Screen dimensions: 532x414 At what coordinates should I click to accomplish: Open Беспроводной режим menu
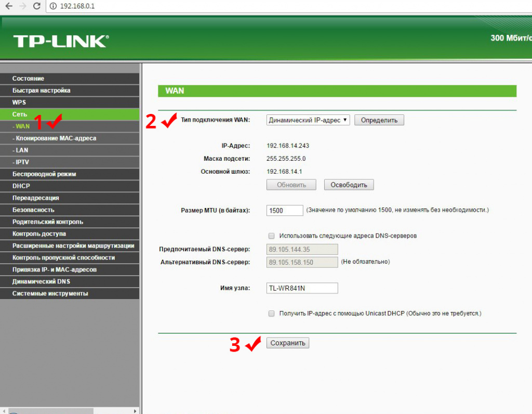tap(70, 174)
